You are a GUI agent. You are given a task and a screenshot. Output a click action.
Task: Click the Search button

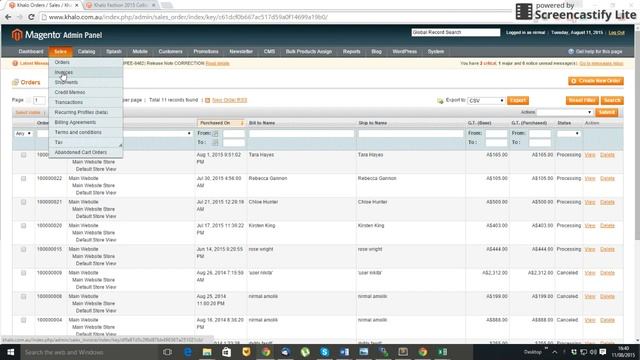point(612,100)
